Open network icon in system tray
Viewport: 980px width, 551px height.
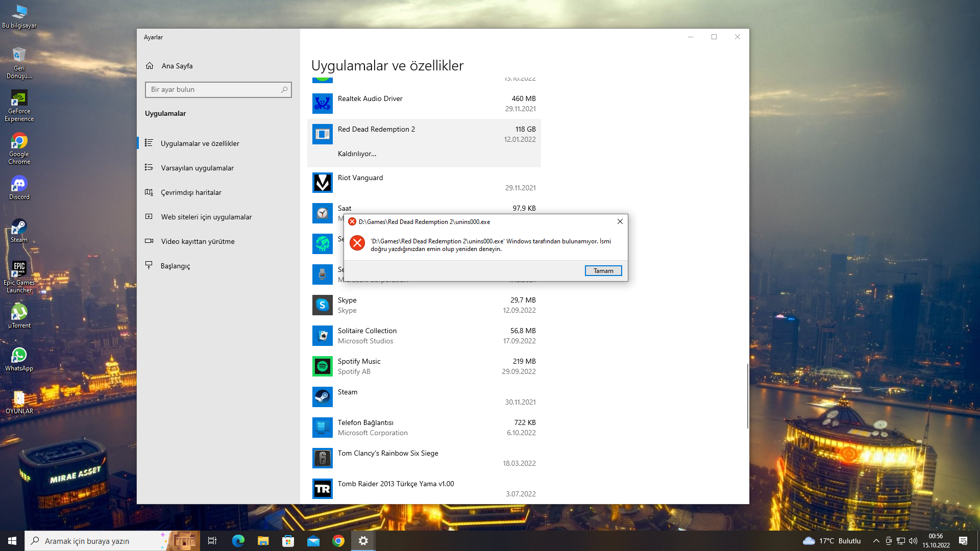(x=901, y=541)
